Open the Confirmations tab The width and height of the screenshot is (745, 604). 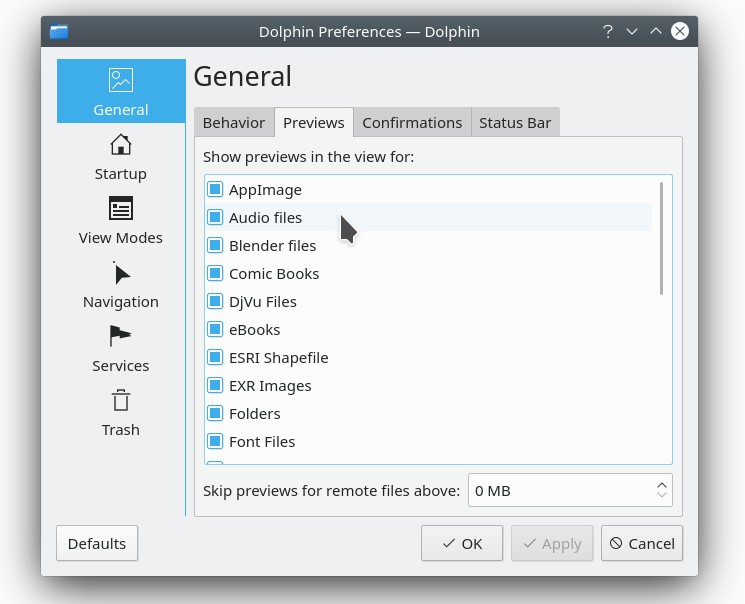(412, 123)
